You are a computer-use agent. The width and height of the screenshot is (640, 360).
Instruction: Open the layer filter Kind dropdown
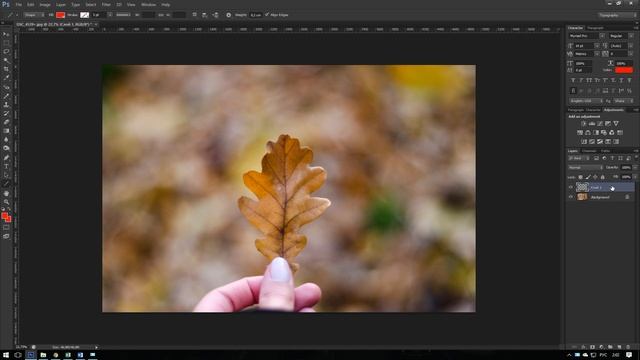(579, 158)
